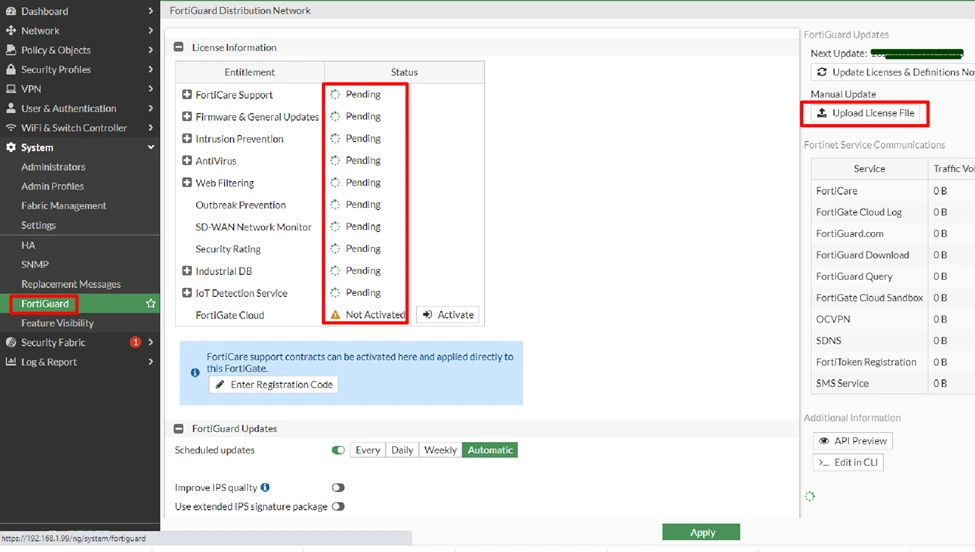
Task: Click the Upload License File button
Action: (867, 113)
